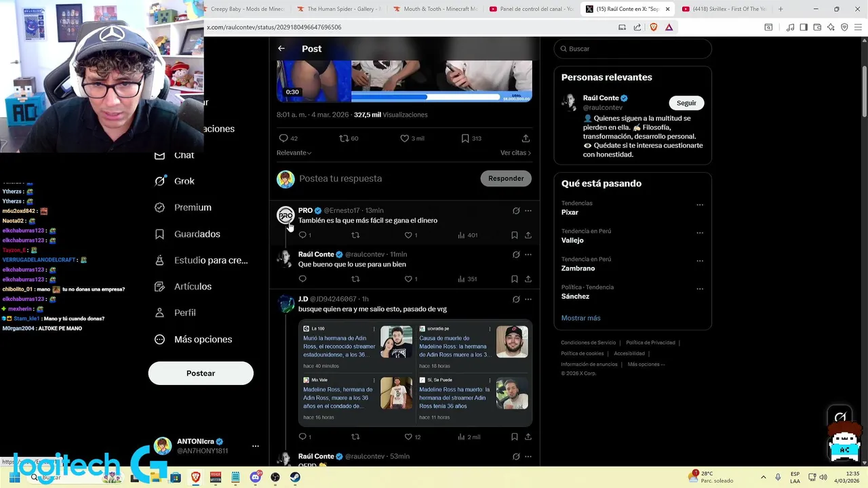Open more options for Zambrano trend
This screenshot has width=868, height=488.
pyautogui.click(x=700, y=260)
